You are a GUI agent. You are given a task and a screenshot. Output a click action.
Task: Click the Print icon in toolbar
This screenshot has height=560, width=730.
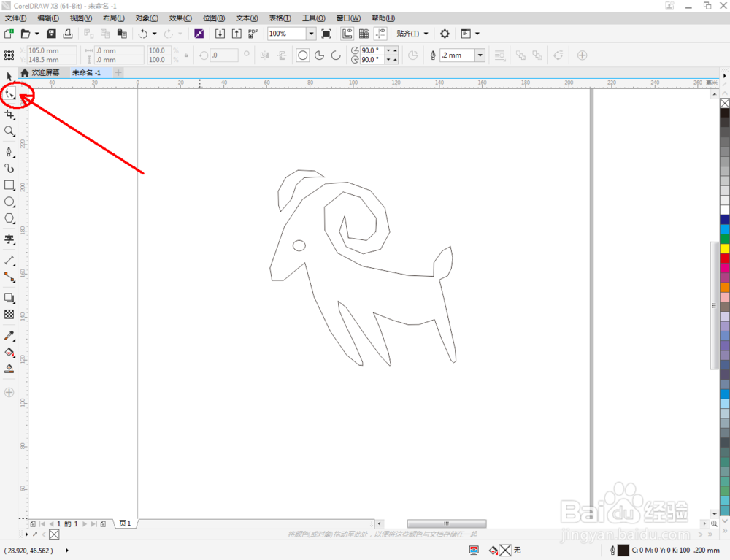[x=67, y=34]
